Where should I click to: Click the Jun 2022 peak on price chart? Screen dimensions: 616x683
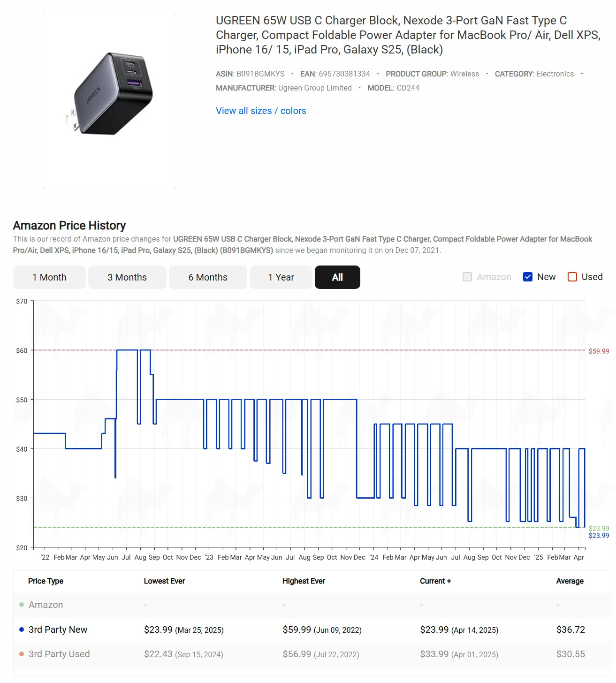pyautogui.click(x=127, y=350)
